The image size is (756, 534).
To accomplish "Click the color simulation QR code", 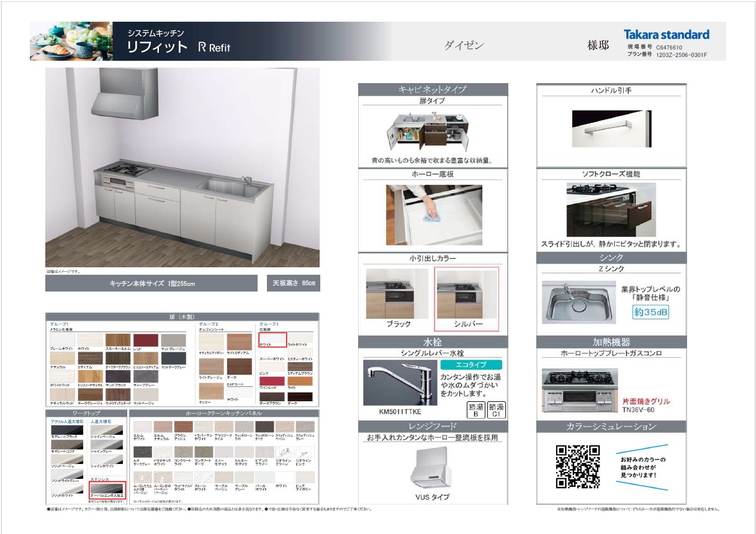I will (577, 466).
